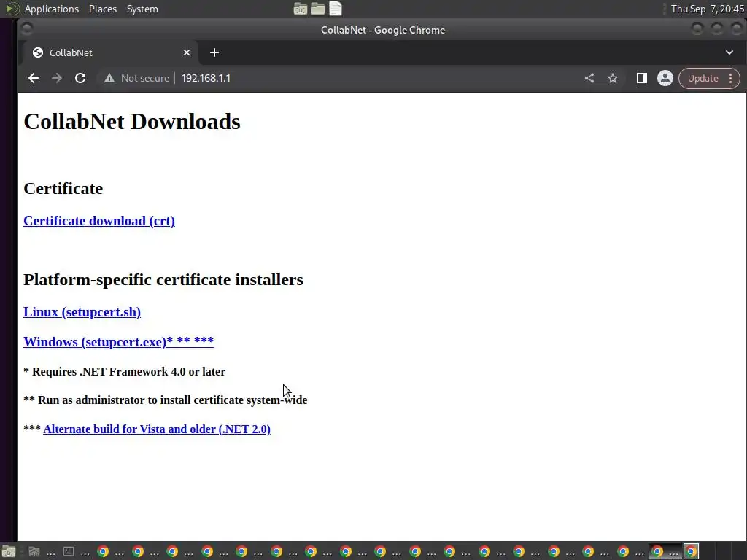747x560 pixels.
Task: Open the Chrome three-dot menu
Action: pyautogui.click(x=731, y=78)
